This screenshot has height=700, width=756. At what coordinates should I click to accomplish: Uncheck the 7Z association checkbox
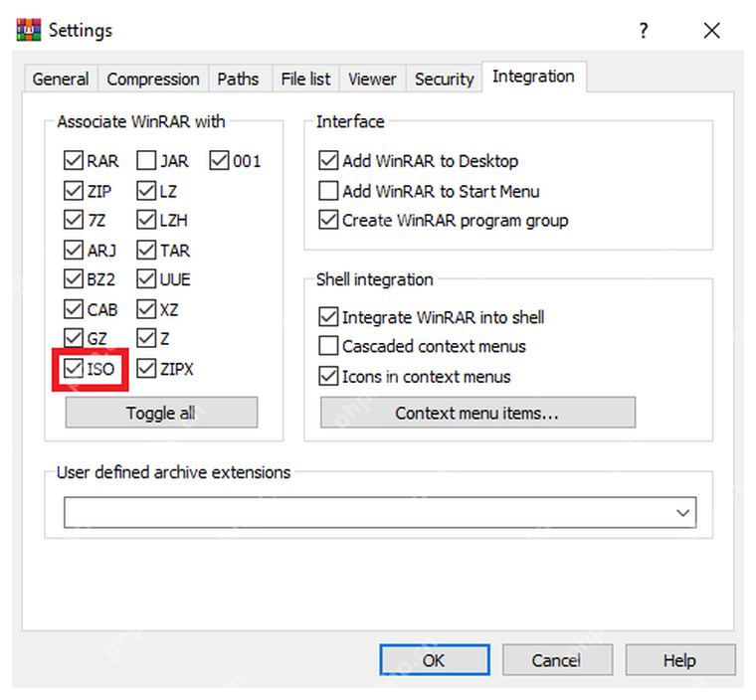pos(74,220)
